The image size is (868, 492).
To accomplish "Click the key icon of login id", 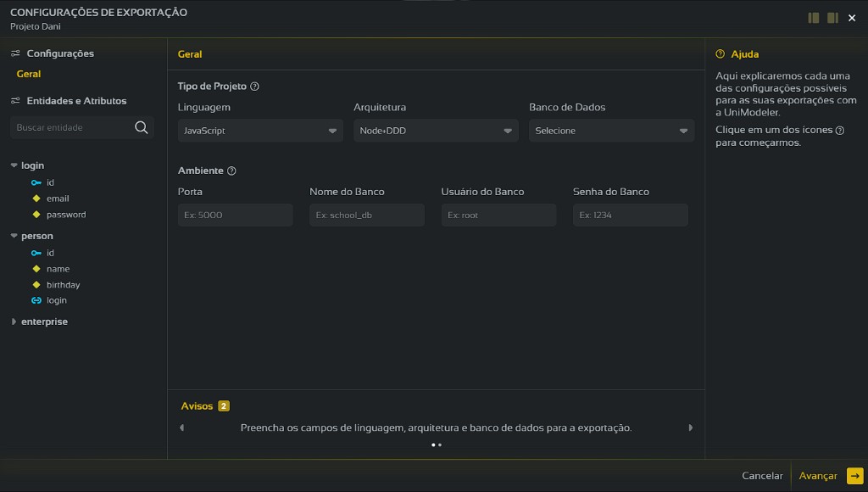I will point(36,182).
